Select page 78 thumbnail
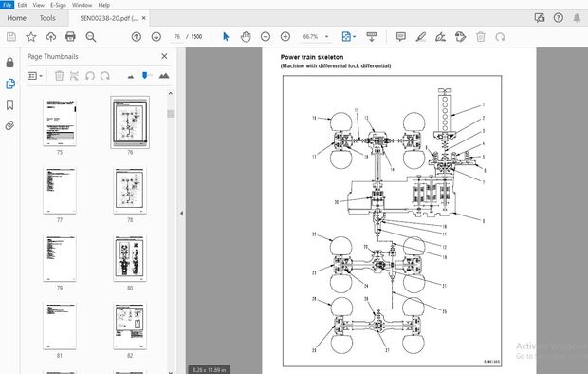 pyautogui.click(x=130, y=191)
